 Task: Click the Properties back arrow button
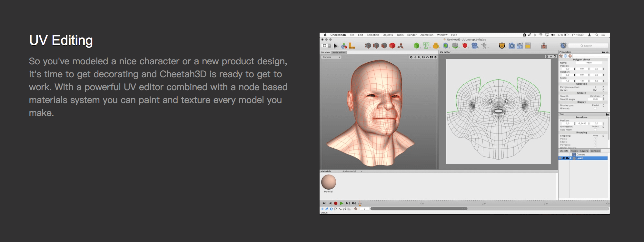click(x=603, y=52)
